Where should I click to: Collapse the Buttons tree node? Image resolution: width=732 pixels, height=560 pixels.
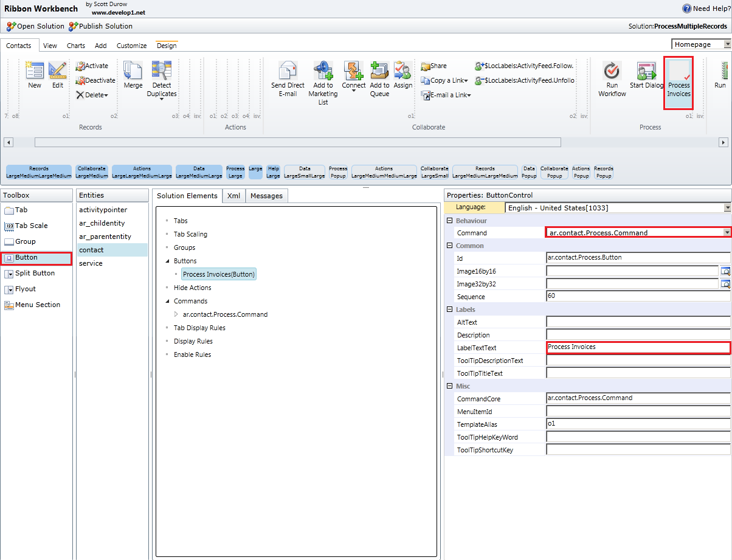click(x=167, y=261)
